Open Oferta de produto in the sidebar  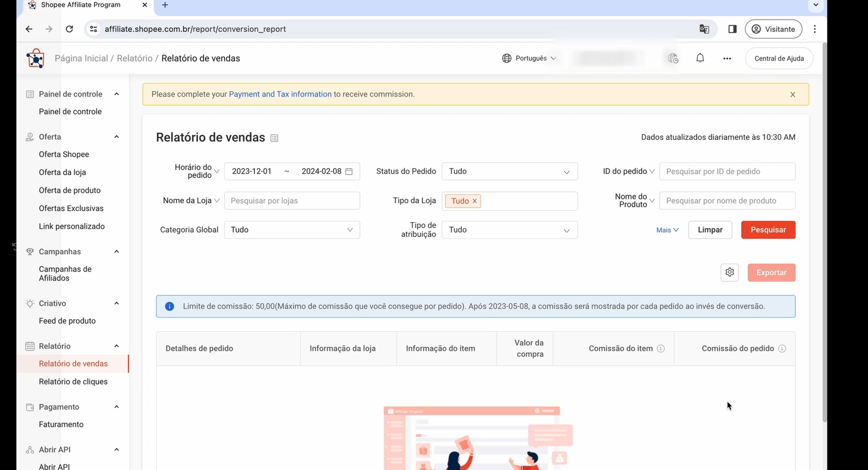click(69, 190)
